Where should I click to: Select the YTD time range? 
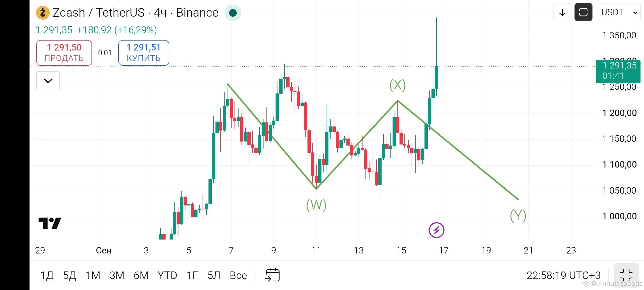[x=167, y=275]
